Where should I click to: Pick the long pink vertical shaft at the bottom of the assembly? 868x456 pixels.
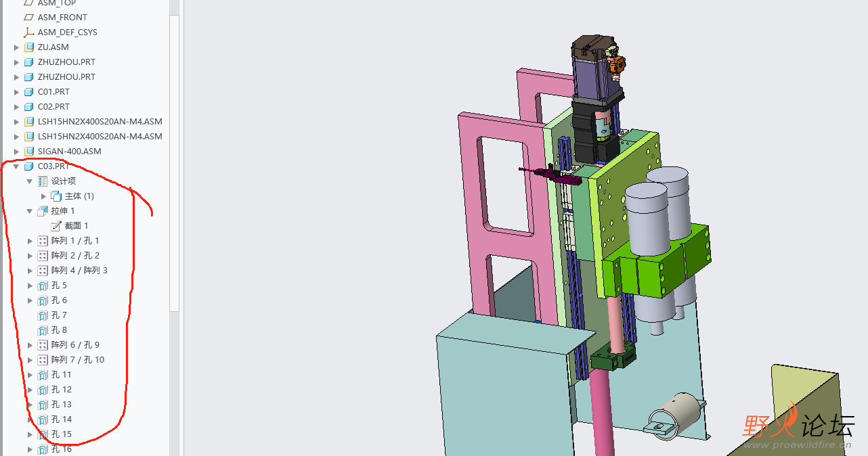pyautogui.click(x=603, y=413)
